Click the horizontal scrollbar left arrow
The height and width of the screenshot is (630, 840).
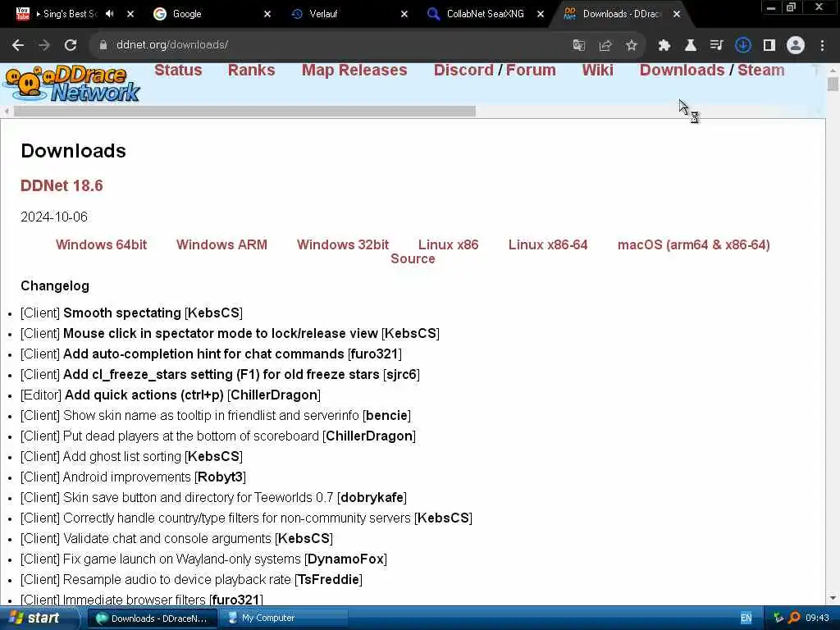pos(7,112)
